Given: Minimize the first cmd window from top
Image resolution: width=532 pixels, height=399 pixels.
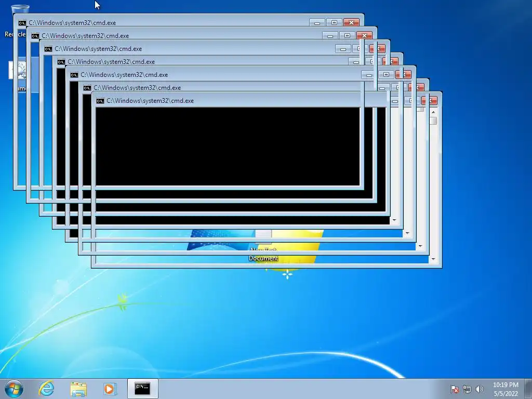Looking at the screenshot, I should click(x=317, y=23).
